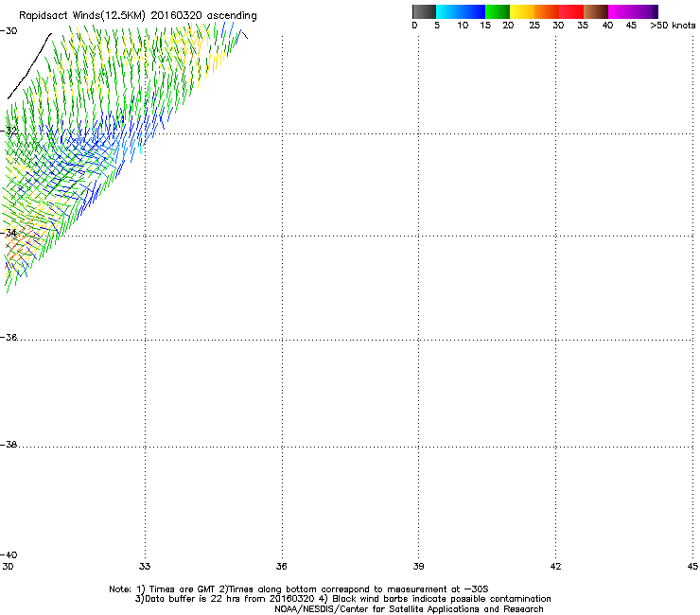Click the latitude label '-32'
Viewport: 700px width, 615px height.
point(9,131)
